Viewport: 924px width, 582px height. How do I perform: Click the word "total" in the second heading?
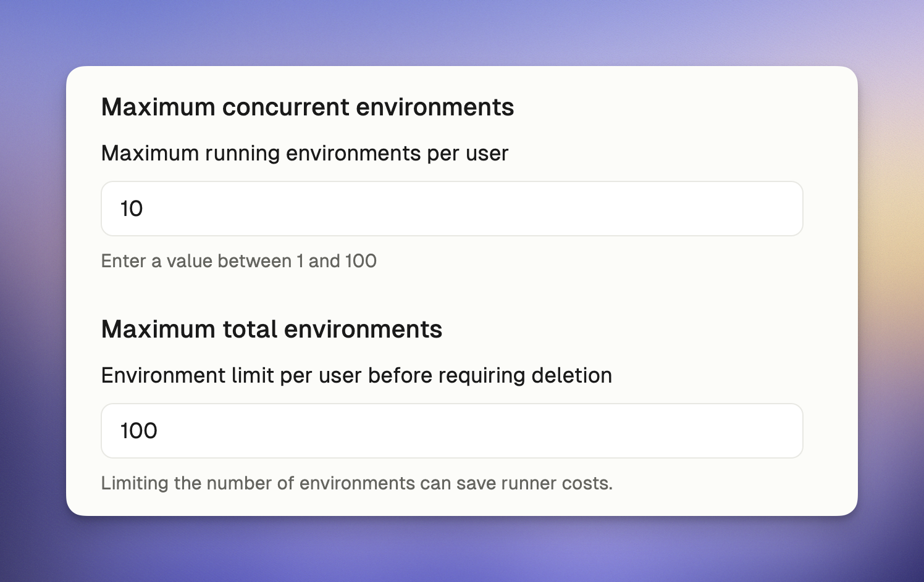coord(250,330)
